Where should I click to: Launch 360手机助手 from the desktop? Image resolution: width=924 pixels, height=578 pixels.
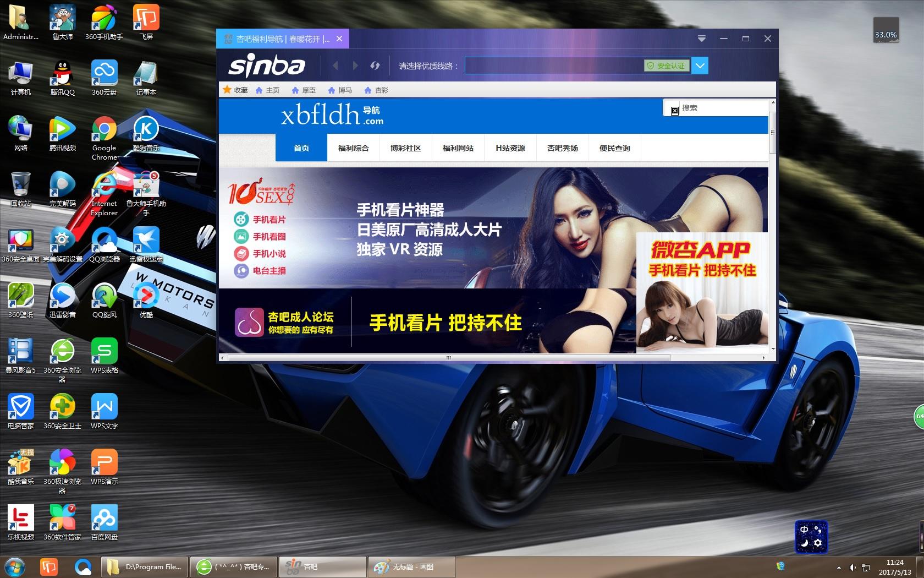pyautogui.click(x=104, y=22)
